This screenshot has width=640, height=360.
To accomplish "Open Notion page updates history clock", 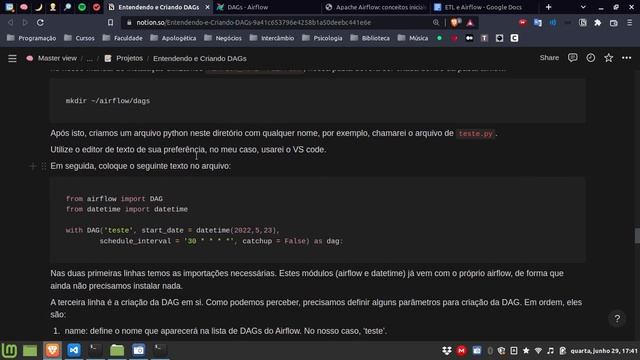I will tap(591, 58).
